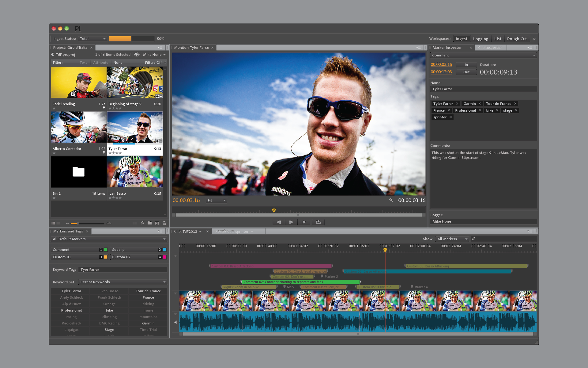Select the Ivan Basso clip thumbnail
Screen dimensions: 588x368
pyautogui.click(x=135, y=172)
